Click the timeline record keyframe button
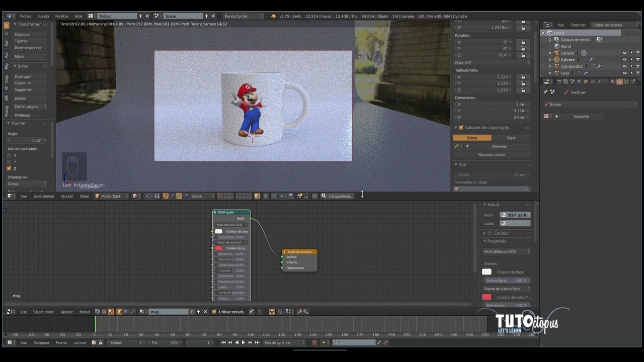Viewport: 644px width, 362px height. click(x=314, y=343)
